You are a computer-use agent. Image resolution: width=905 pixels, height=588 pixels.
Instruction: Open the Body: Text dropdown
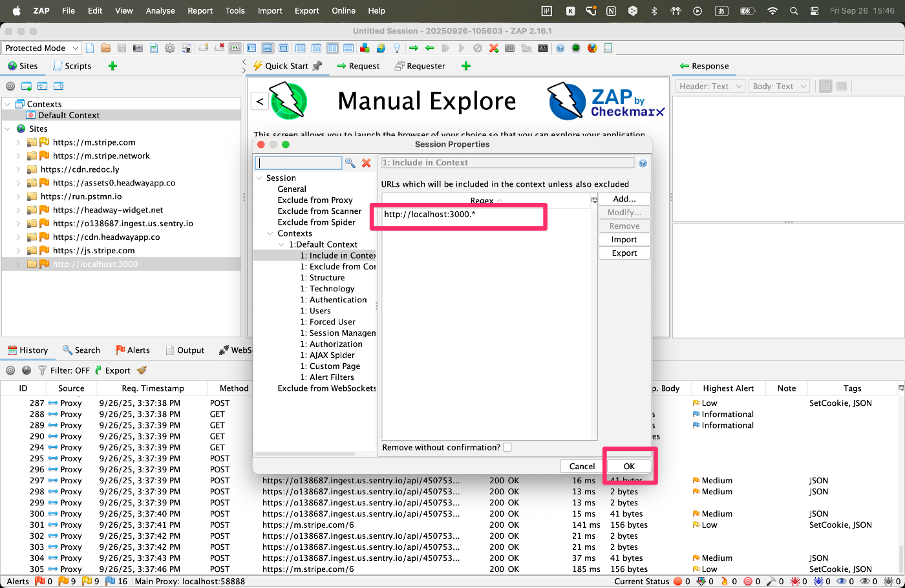[x=780, y=86]
